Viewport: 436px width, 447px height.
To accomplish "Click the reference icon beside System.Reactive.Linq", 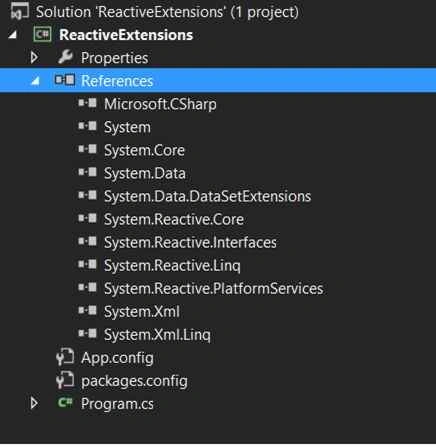I will click(87, 264).
